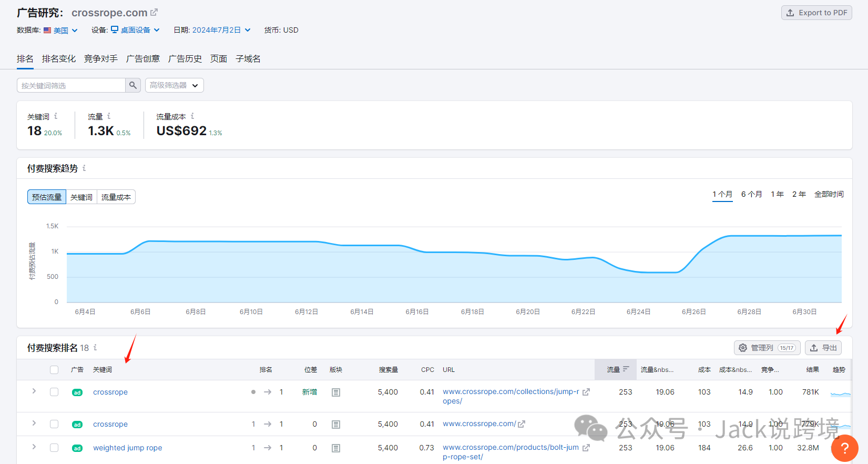Click the 导出 export button
The width and height of the screenshot is (868, 464).
click(x=823, y=348)
